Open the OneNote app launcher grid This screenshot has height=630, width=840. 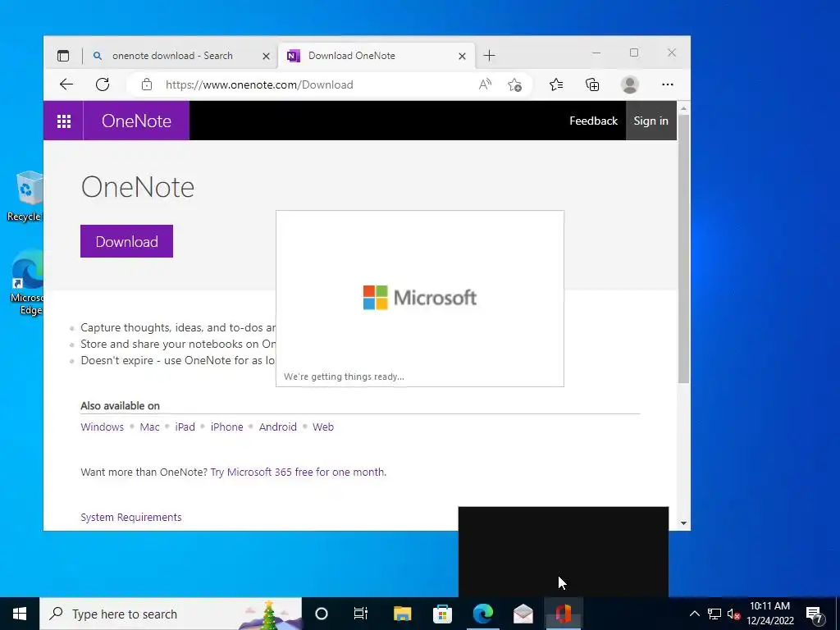pos(64,121)
